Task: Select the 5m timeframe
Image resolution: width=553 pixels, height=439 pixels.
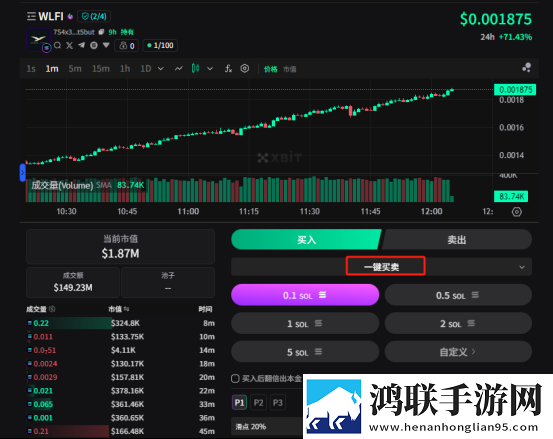Action: click(x=75, y=68)
